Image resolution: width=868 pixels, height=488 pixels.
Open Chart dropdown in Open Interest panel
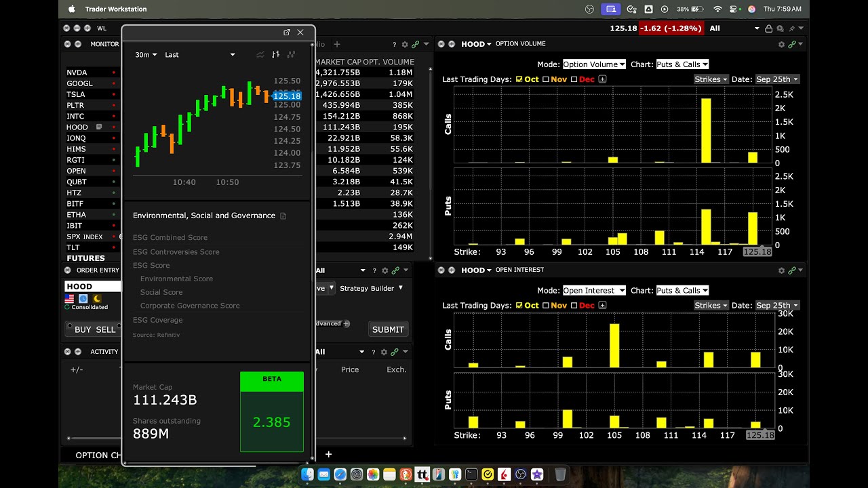tap(682, 290)
